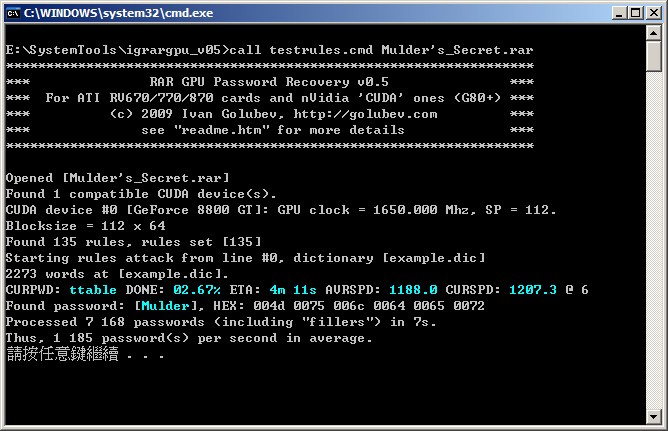Click the vertical scrollbar thumb
Image resolution: width=668 pixels, height=431 pixels.
point(654,56)
